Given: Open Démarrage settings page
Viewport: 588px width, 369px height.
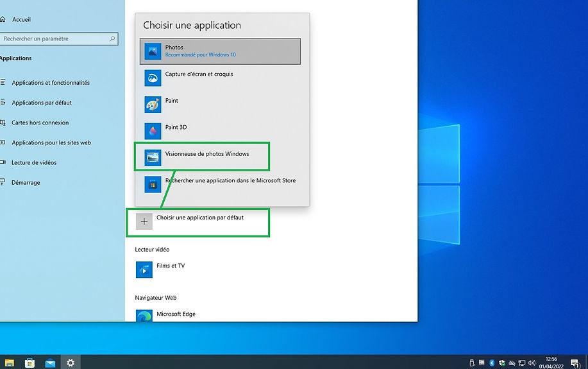Looking at the screenshot, I should click(x=26, y=182).
